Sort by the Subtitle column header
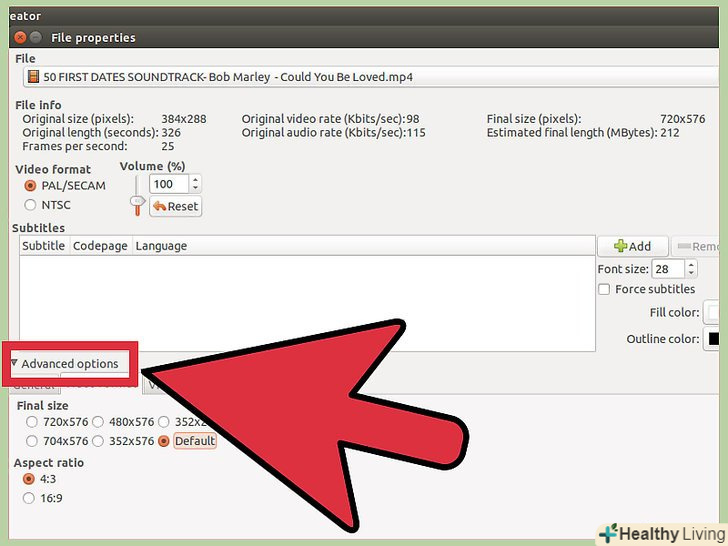This screenshot has height=546, width=728. point(44,246)
